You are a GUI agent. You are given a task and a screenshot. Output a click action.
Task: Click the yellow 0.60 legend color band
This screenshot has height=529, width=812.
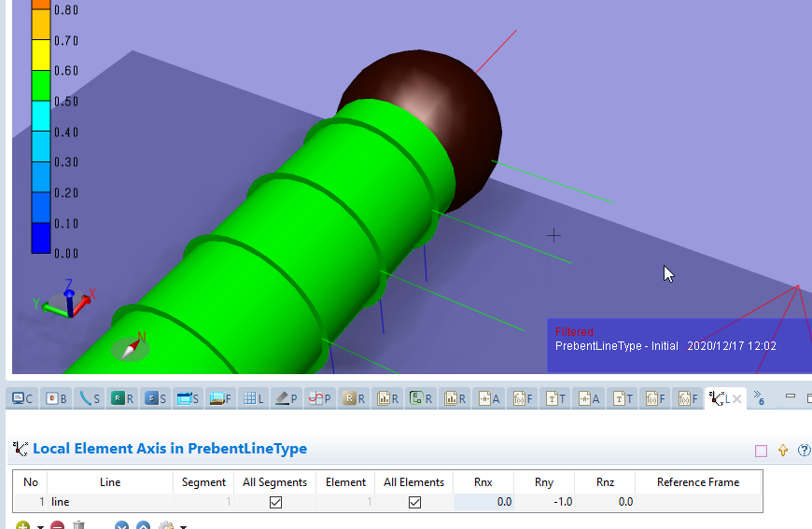pos(41,55)
